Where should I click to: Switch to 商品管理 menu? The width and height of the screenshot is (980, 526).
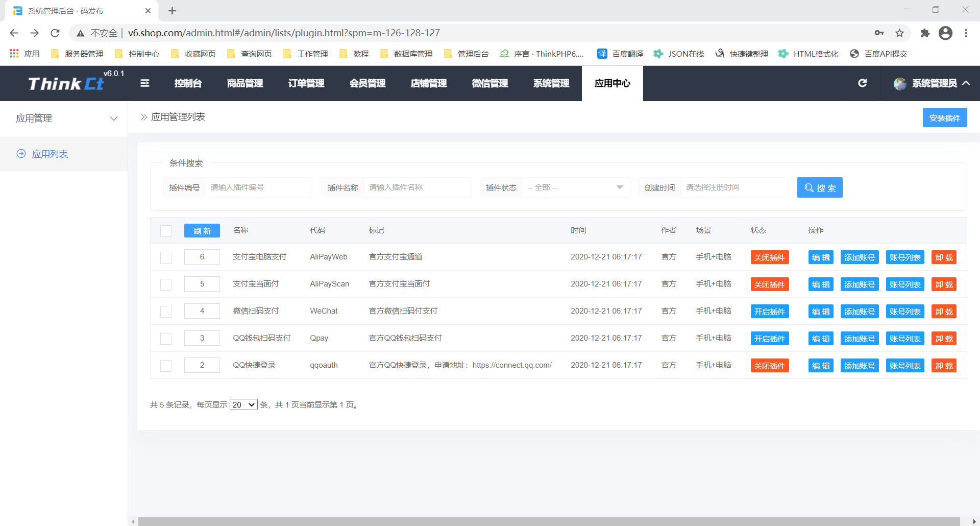245,83
